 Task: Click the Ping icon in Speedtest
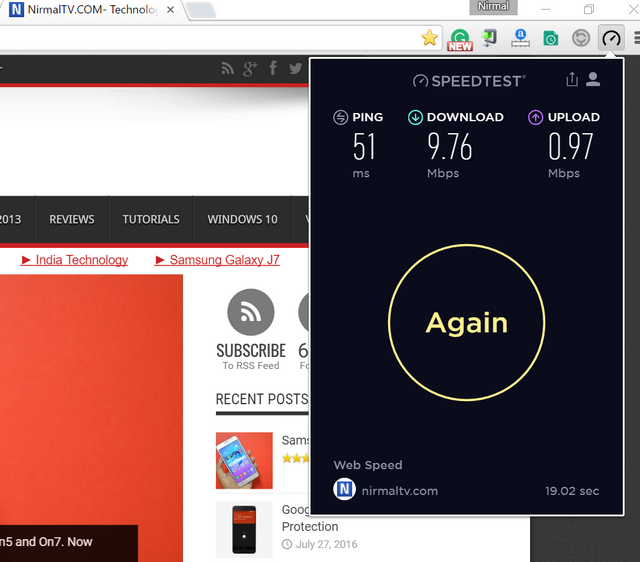pos(340,118)
